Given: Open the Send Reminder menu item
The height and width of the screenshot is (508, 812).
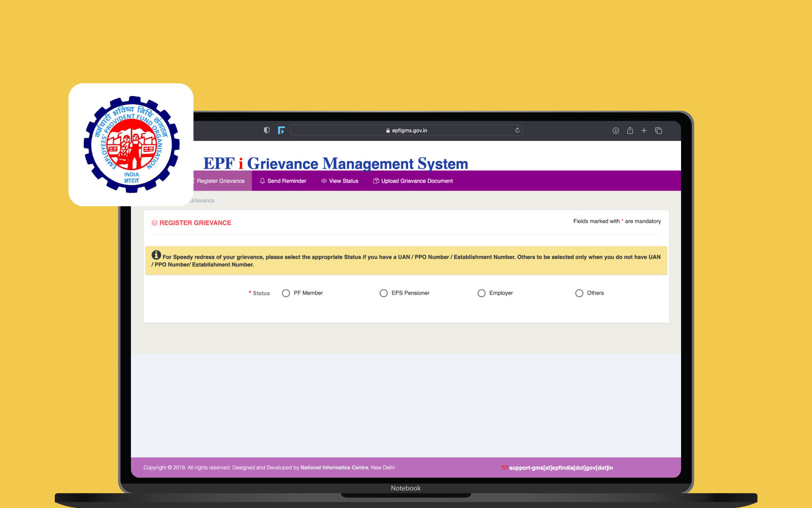Looking at the screenshot, I should [287, 181].
